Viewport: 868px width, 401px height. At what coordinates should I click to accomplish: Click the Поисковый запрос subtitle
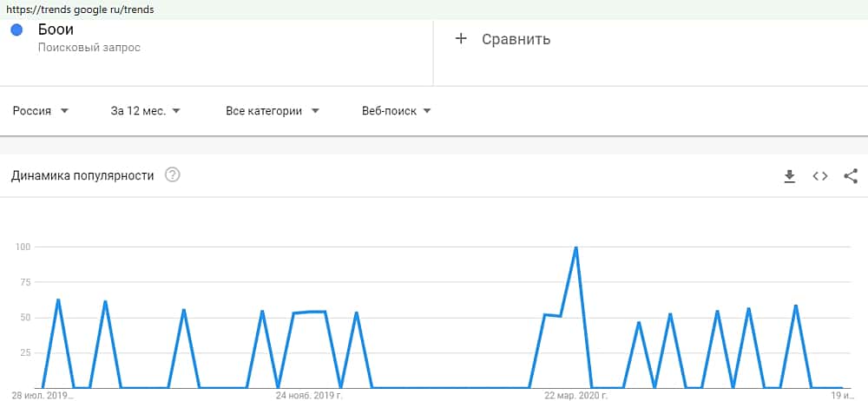[x=89, y=48]
